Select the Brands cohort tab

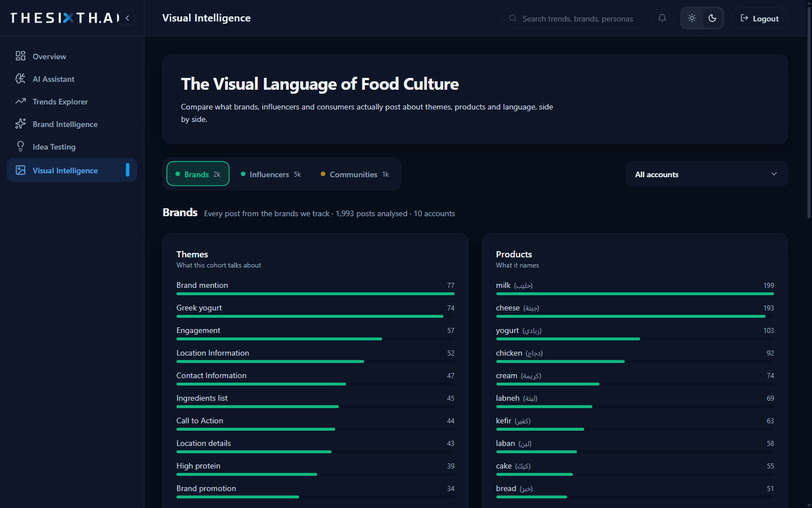pyautogui.click(x=198, y=174)
